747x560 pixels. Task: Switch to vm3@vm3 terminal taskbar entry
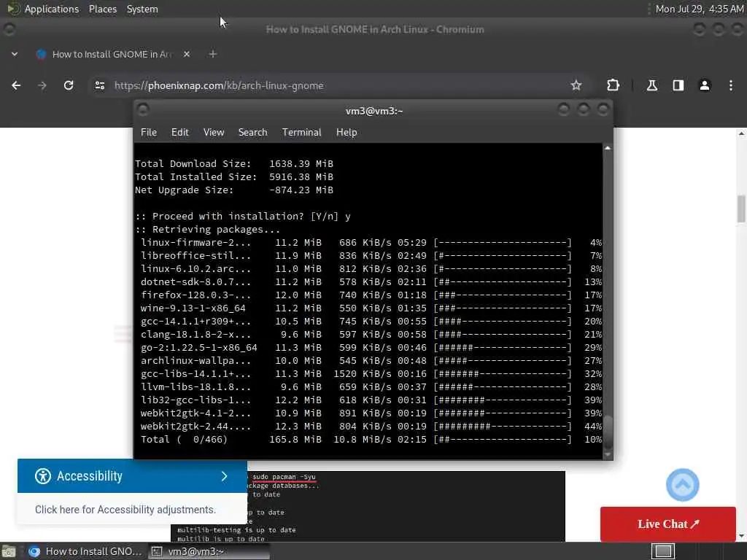coord(209,551)
